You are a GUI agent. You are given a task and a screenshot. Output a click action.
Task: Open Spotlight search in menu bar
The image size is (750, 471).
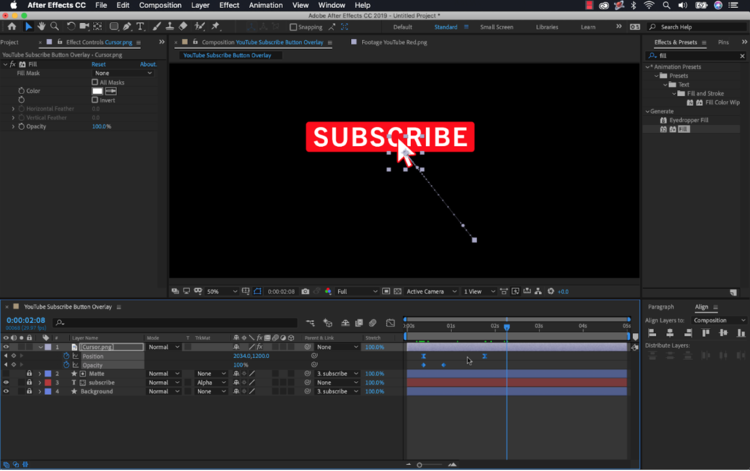(666, 5)
